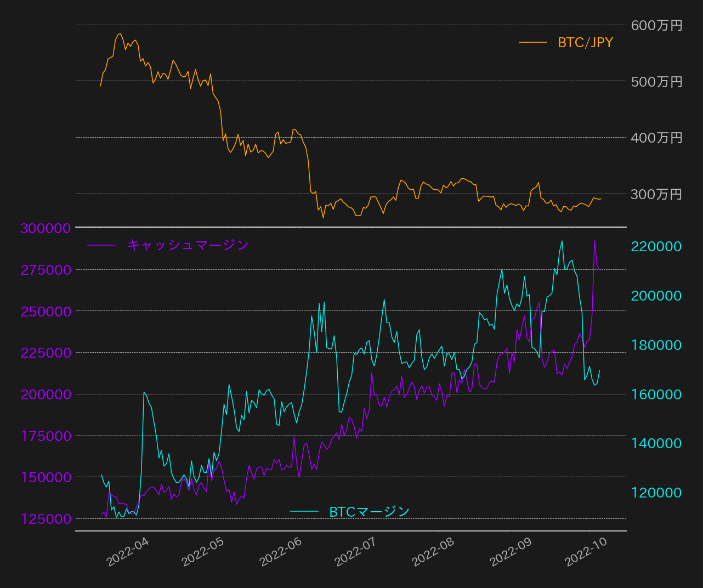Image resolution: width=703 pixels, height=588 pixels.
Task: Click the purple 125000 axis label
Action: (x=46, y=519)
